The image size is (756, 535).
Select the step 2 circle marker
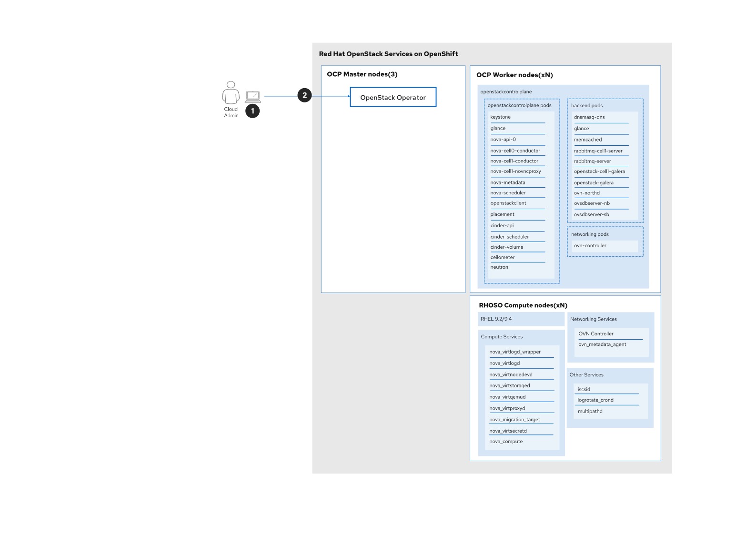click(304, 95)
